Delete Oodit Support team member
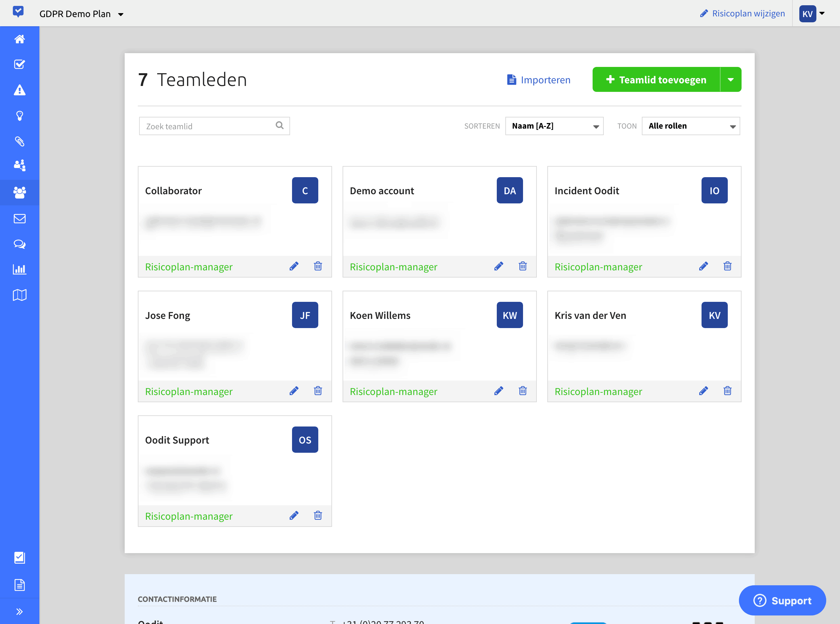This screenshot has width=840, height=624. (x=318, y=516)
